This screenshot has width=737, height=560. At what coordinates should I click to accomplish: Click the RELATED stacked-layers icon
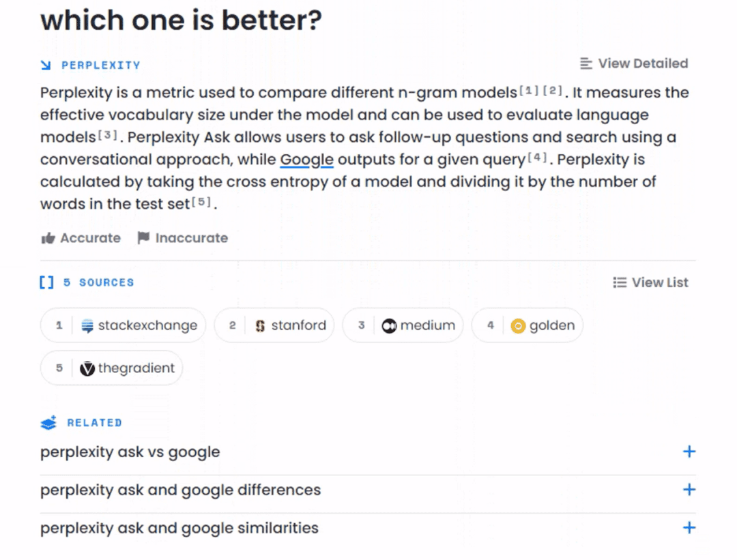tap(47, 422)
